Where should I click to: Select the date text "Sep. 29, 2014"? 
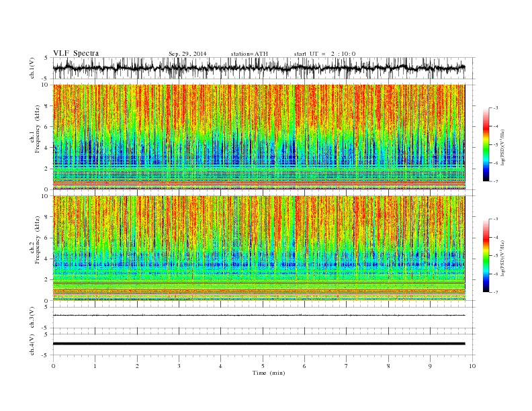[187, 54]
